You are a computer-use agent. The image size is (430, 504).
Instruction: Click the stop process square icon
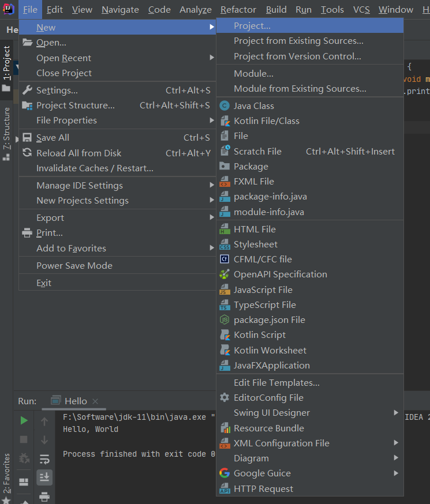[x=24, y=439]
